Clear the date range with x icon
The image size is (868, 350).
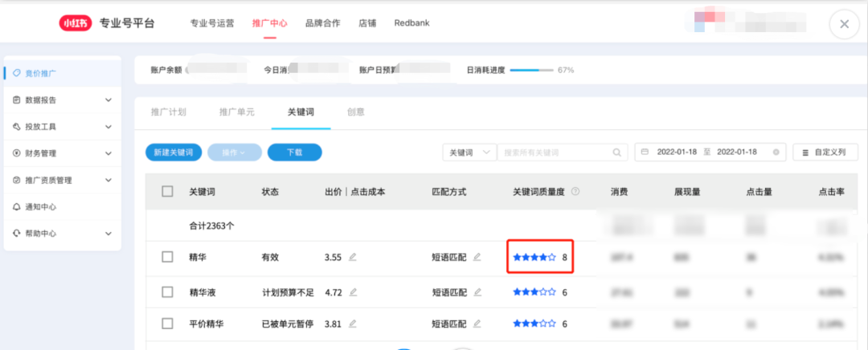pyautogui.click(x=776, y=153)
